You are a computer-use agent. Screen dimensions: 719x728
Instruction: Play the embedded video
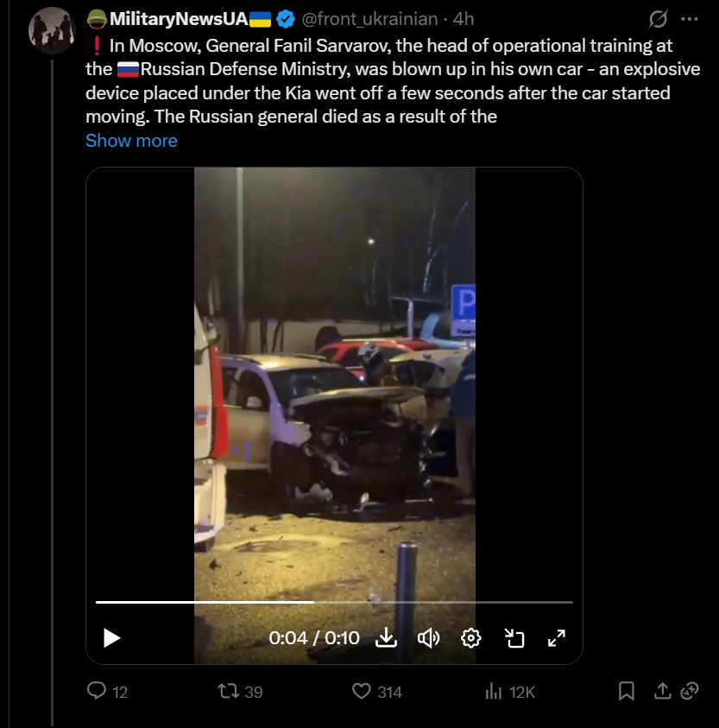pyautogui.click(x=111, y=638)
